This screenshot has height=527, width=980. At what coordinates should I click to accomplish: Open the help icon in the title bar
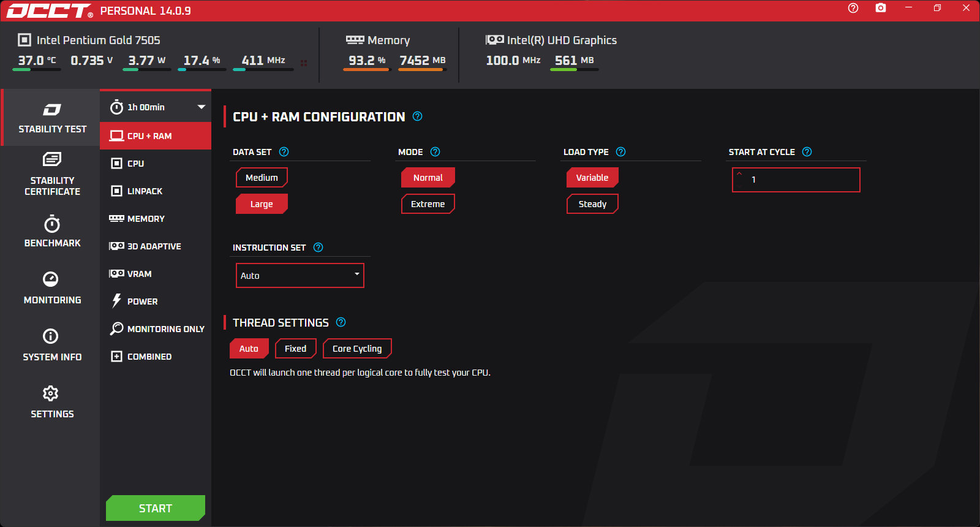[853, 8]
